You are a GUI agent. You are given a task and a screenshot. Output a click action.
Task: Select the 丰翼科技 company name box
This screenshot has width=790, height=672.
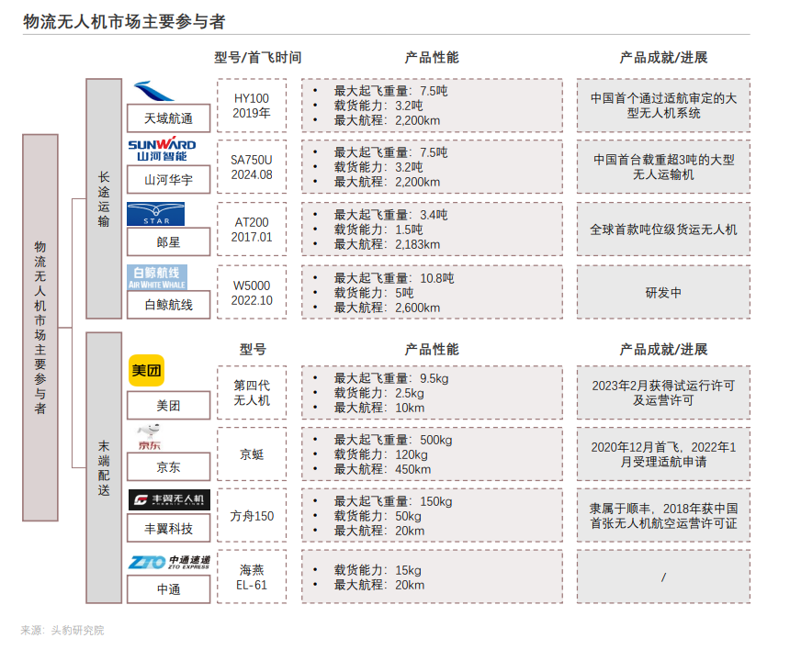[168, 529]
